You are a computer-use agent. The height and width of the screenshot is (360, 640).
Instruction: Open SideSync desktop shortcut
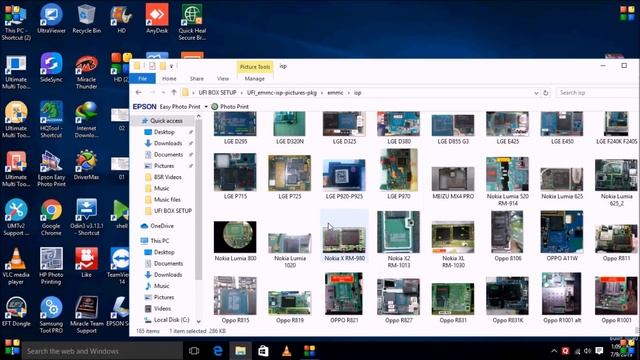click(51, 68)
